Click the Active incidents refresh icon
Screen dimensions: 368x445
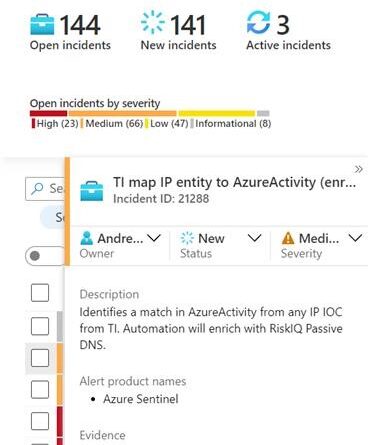click(x=258, y=22)
